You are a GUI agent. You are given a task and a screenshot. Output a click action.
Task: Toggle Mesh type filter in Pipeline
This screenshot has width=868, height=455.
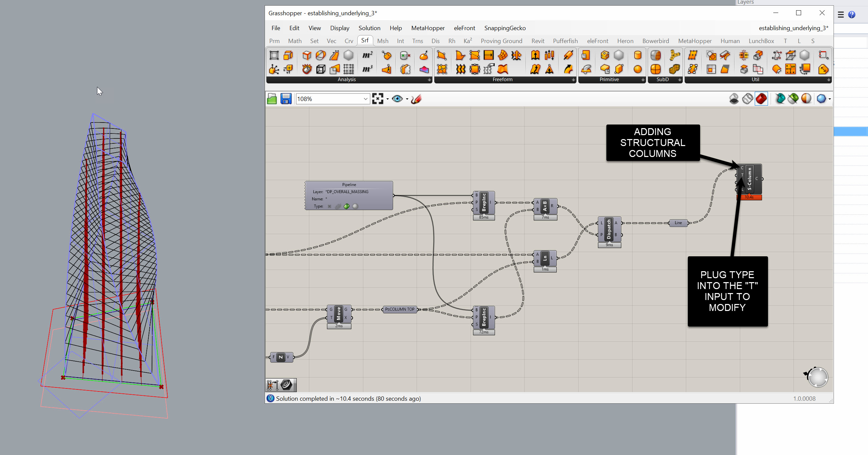tap(355, 206)
